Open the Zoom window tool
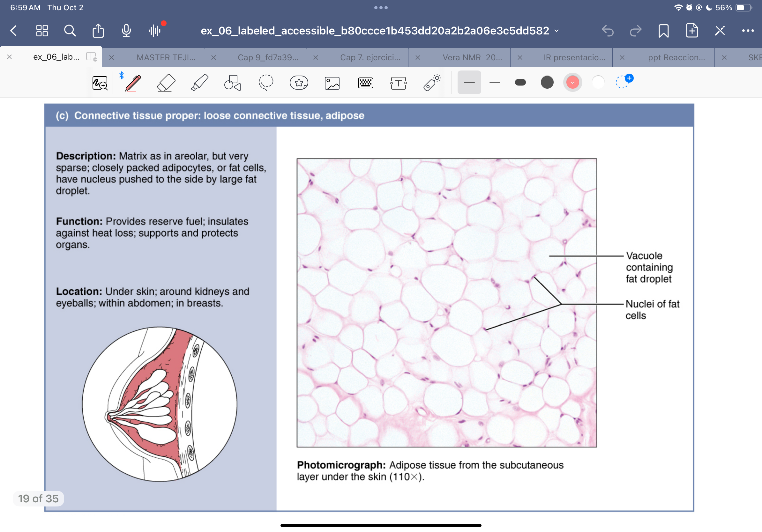Screen dimensions: 762x532 pyautogui.click(x=100, y=83)
